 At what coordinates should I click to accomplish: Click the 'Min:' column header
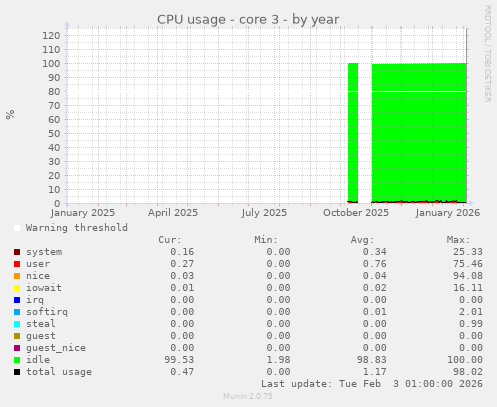266,240
